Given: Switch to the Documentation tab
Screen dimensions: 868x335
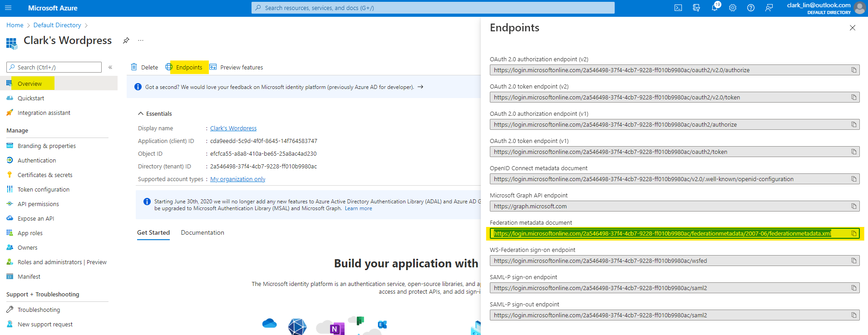Looking at the screenshot, I should (202, 232).
